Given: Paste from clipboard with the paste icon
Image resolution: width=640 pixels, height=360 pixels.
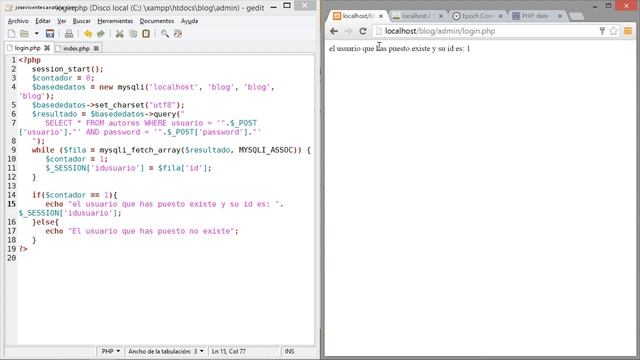Looking at the screenshot, I should click(x=146, y=34).
